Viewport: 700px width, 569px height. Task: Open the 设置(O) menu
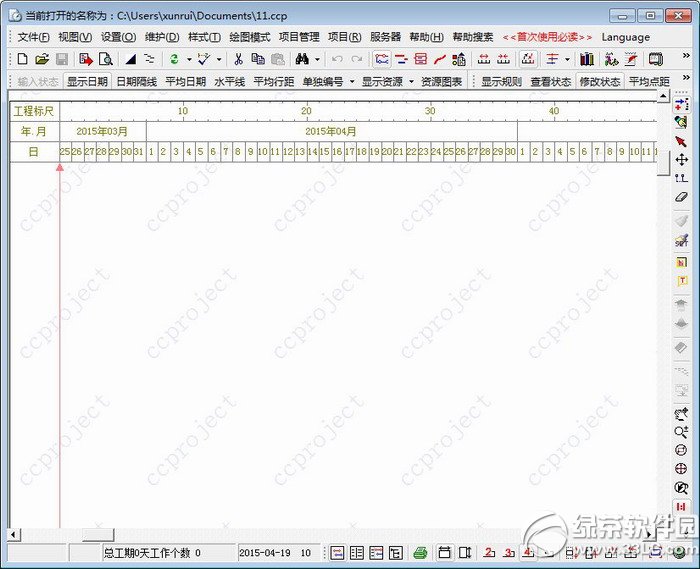click(x=118, y=37)
